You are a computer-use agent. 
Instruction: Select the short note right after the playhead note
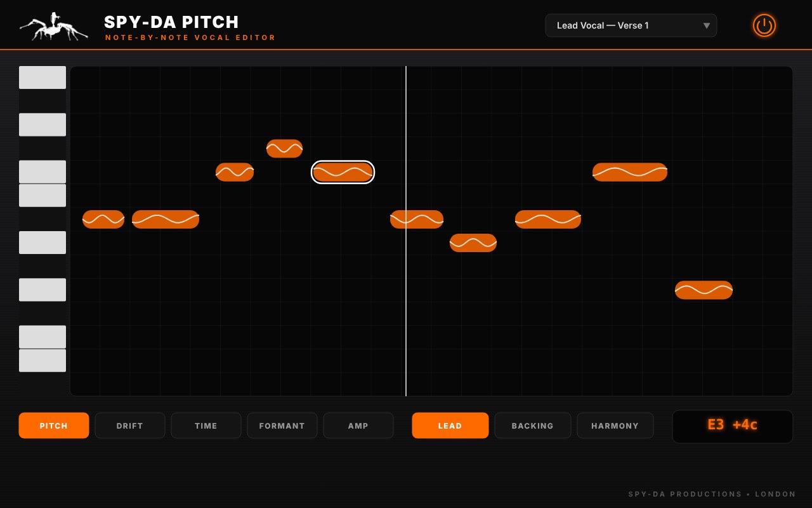pyautogui.click(x=473, y=243)
